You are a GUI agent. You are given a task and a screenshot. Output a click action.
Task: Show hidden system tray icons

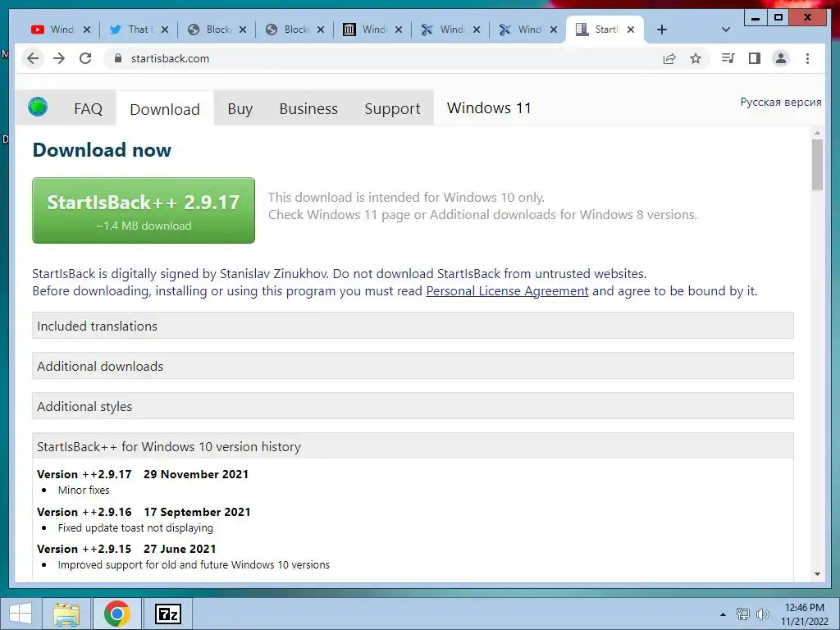pos(723,614)
